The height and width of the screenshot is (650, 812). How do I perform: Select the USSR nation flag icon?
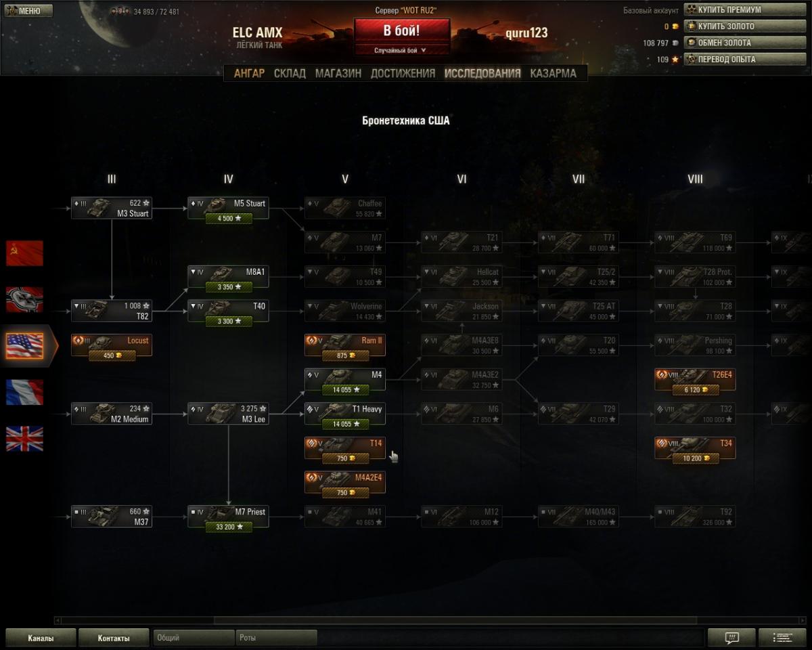24,253
